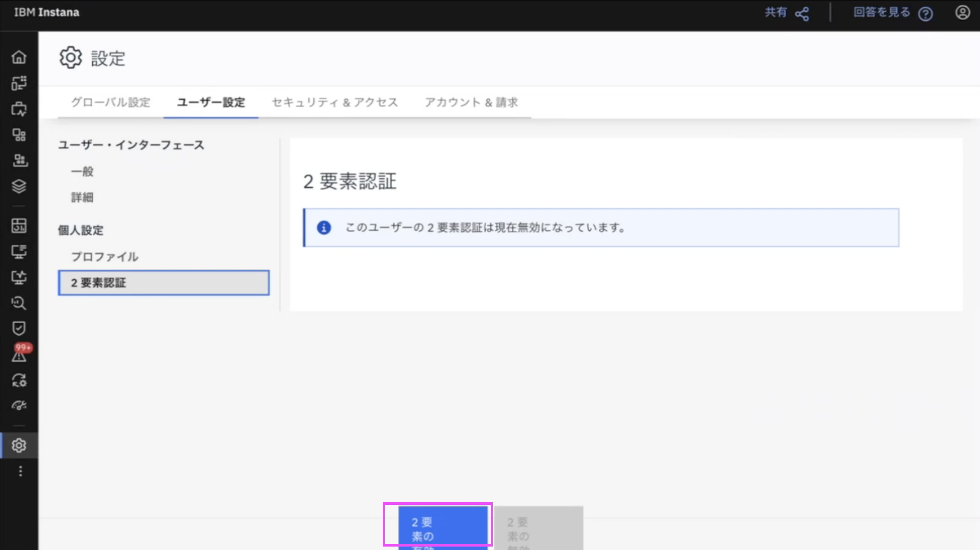980x550 pixels.
Task: Switch to セキュリティ & アクセス tab
Action: coord(335,102)
